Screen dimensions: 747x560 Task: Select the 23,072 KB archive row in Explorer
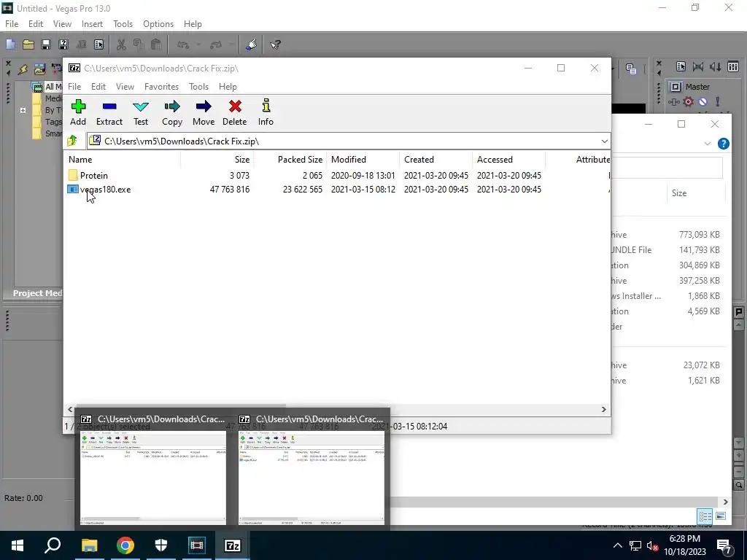(x=669, y=365)
